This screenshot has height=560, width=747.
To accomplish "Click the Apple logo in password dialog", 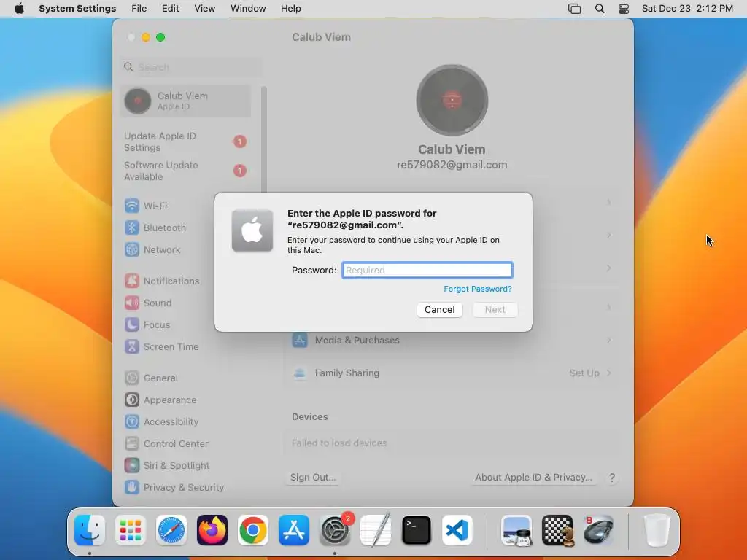I will [252, 230].
